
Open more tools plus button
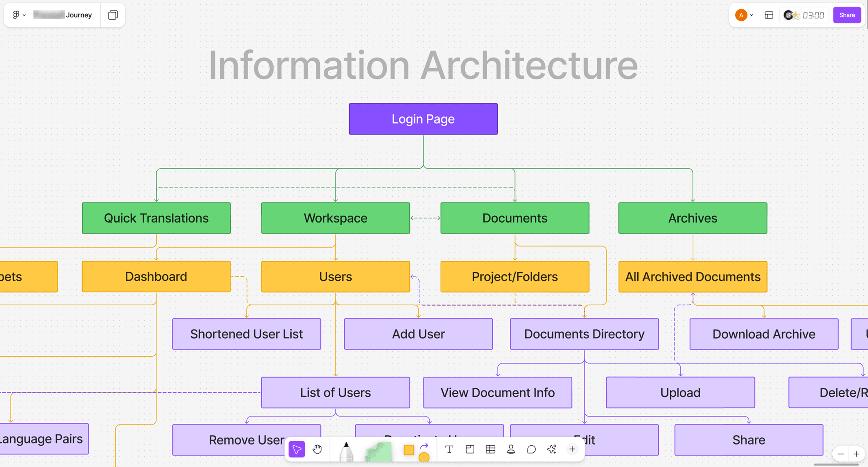(572, 450)
